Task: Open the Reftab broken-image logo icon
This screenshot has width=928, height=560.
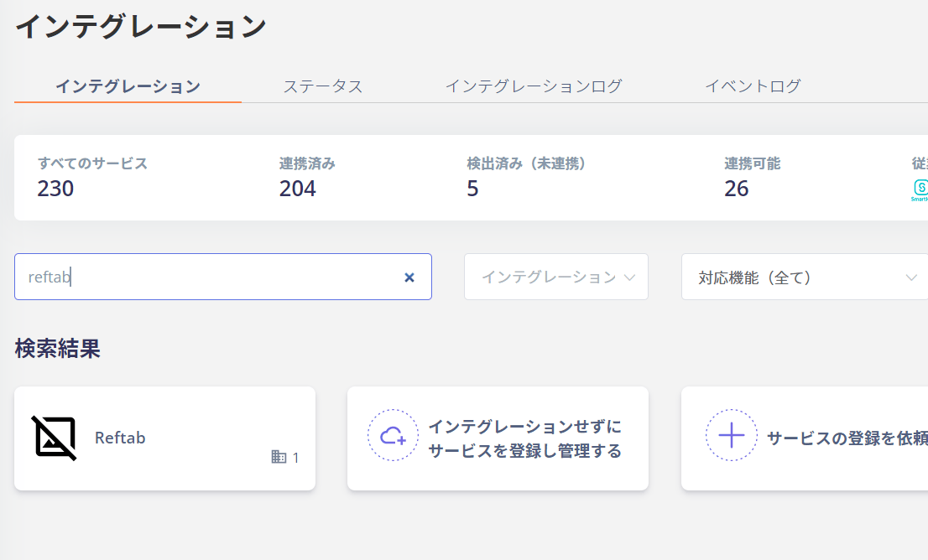Action: pyautogui.click(x=54, y=438)
